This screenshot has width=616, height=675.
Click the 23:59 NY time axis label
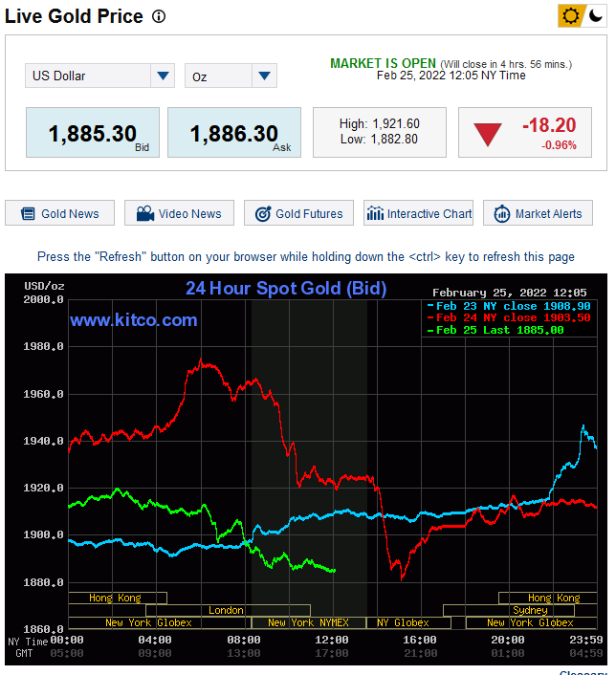(x=585, y=641)
